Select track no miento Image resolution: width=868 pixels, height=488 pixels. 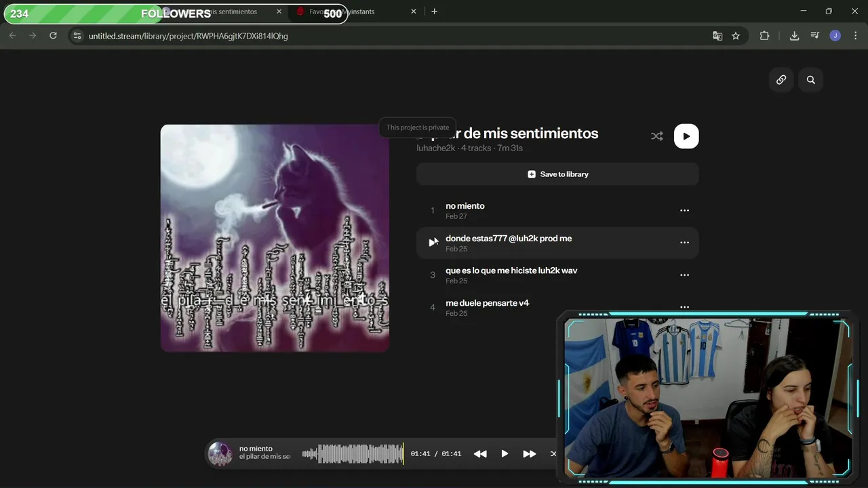[557, 210]
